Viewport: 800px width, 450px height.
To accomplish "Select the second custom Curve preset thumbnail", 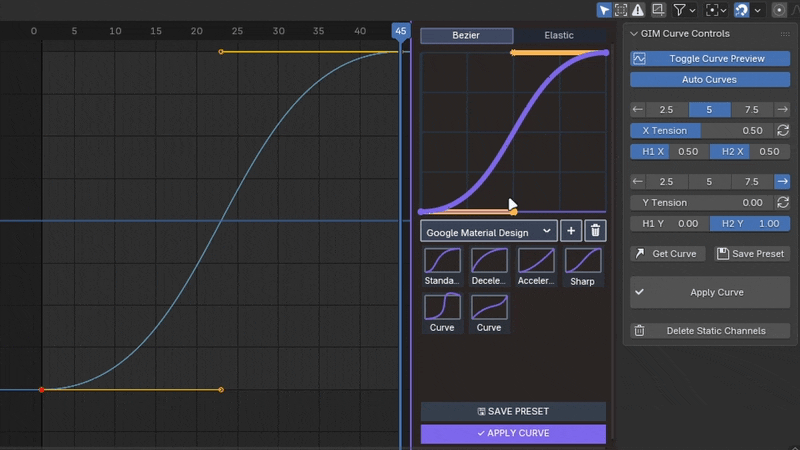I will pyautogui.click(x=489, y=312).
